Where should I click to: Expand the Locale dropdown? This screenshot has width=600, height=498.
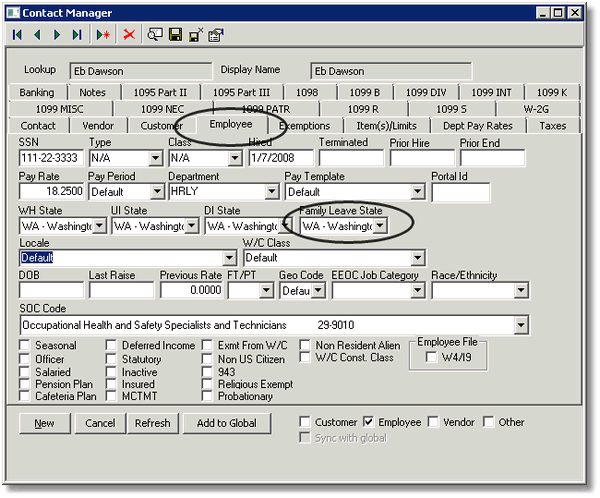tap(229, 258)
